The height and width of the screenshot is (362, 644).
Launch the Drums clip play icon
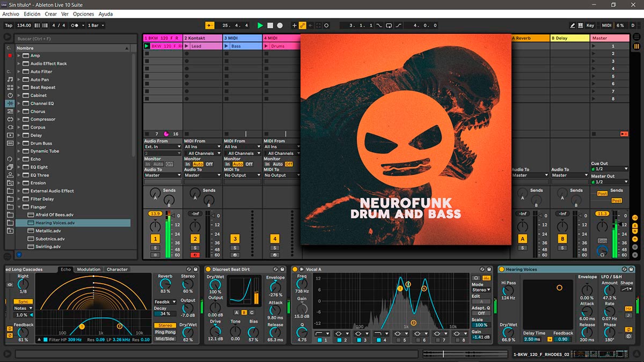click(266, 46)
